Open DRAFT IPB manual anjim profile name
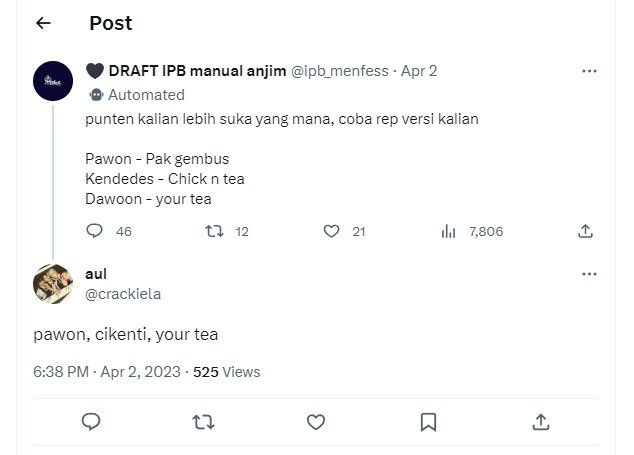Image resolution: width=634 pixels, height=455 pixels. [x=186, y=71]
